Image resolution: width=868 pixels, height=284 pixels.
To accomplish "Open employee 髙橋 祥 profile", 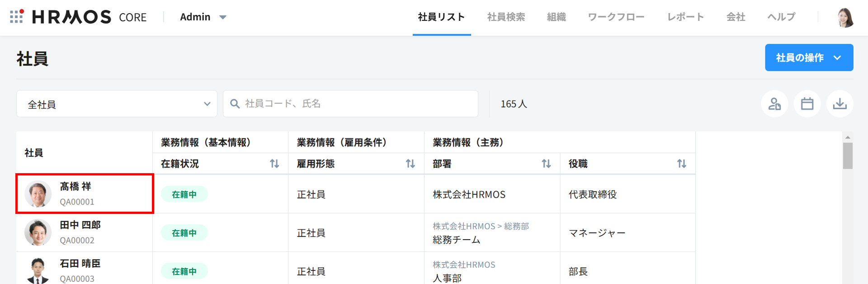I will [75, 187].
